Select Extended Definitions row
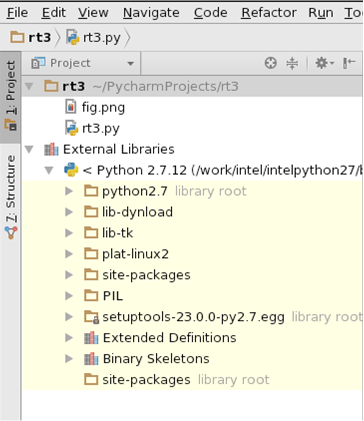Screen dimensions: 364x421 192,338
